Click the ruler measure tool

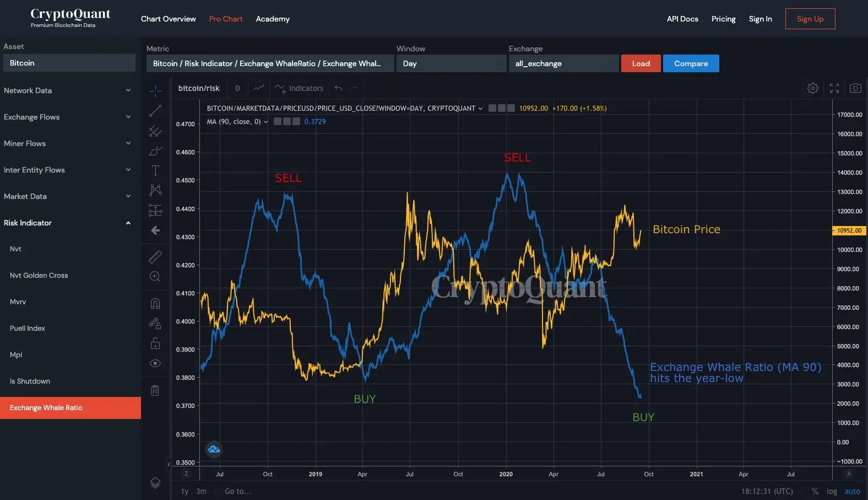(155, 257)
